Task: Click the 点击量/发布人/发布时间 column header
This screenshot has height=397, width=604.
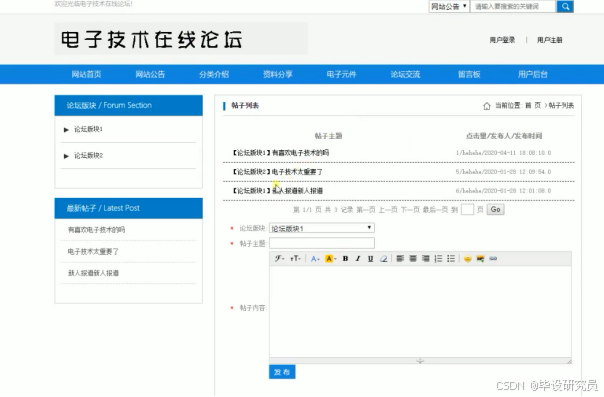Action: 504,136
